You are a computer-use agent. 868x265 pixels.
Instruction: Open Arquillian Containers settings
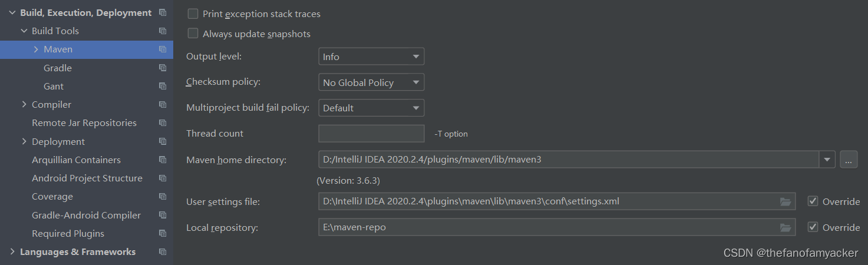pos(76,160)
